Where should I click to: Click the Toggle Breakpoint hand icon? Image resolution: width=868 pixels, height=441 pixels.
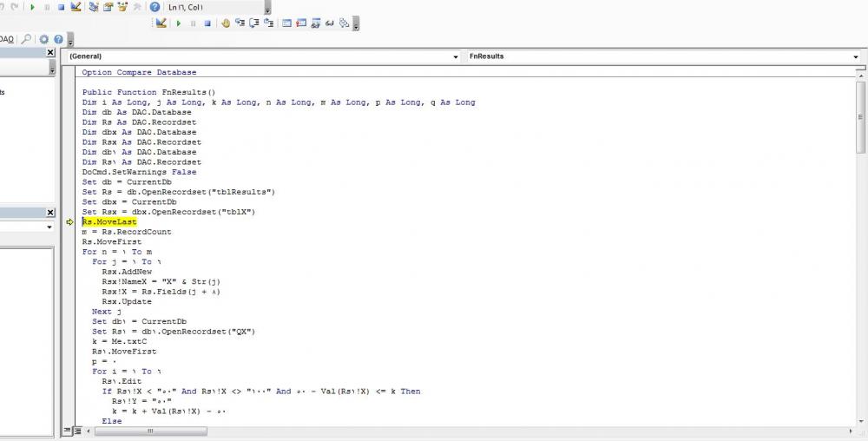(226, 23)
